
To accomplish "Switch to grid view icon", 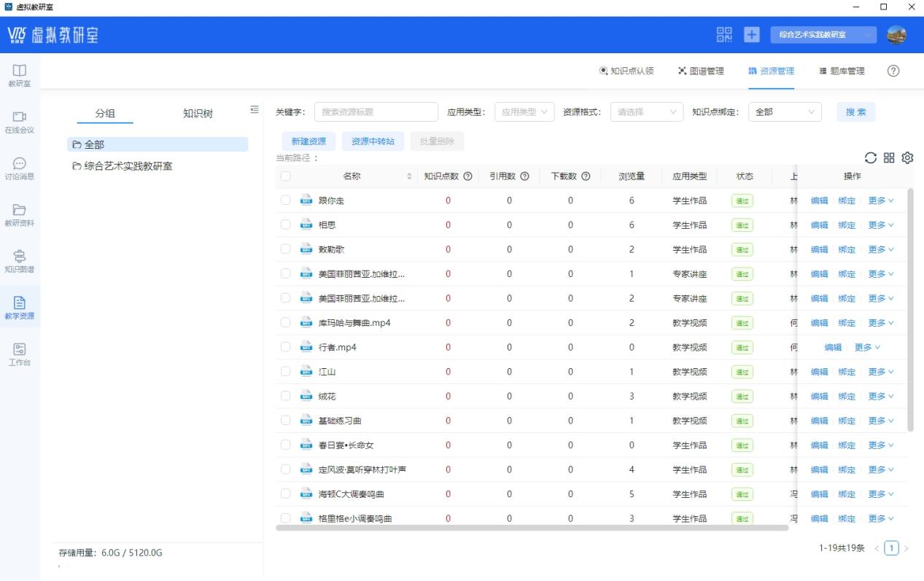I will [889, 157].
